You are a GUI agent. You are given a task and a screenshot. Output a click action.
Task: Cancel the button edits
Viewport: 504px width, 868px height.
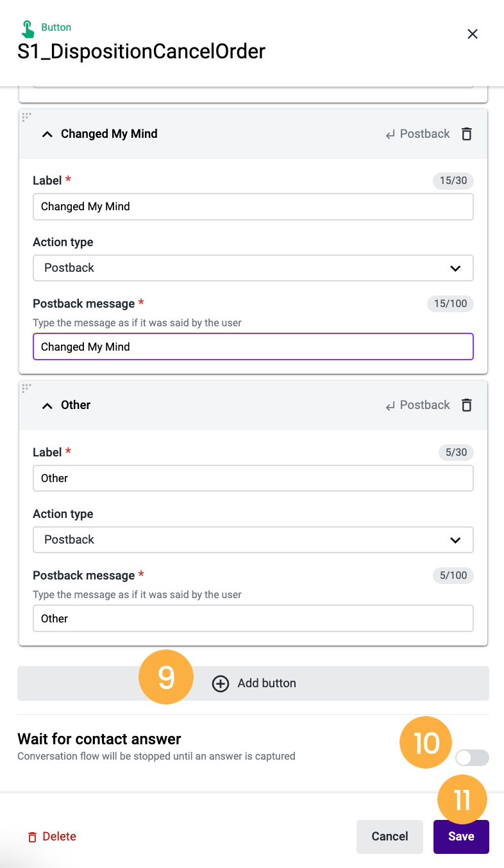click(390, 837)
